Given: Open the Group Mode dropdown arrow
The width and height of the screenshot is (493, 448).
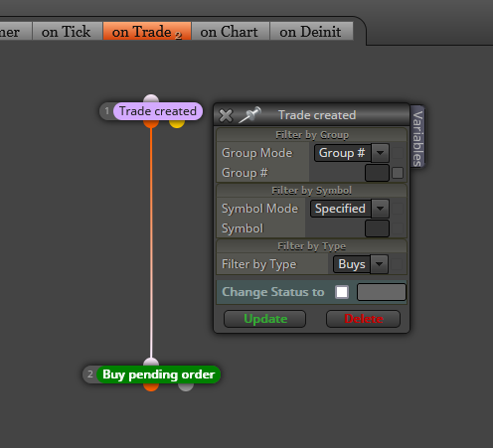Looking at the screenshot, I should (380, 153).
